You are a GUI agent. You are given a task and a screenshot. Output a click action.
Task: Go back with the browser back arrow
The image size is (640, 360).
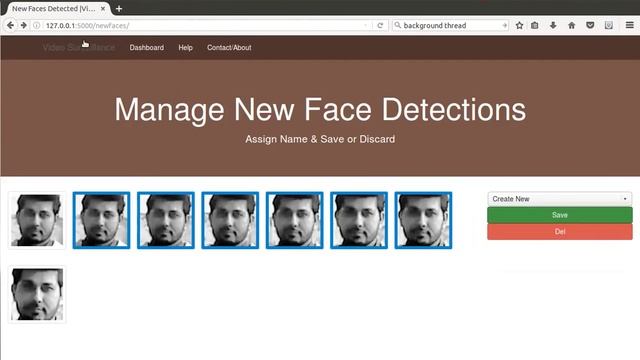point(10,25)
